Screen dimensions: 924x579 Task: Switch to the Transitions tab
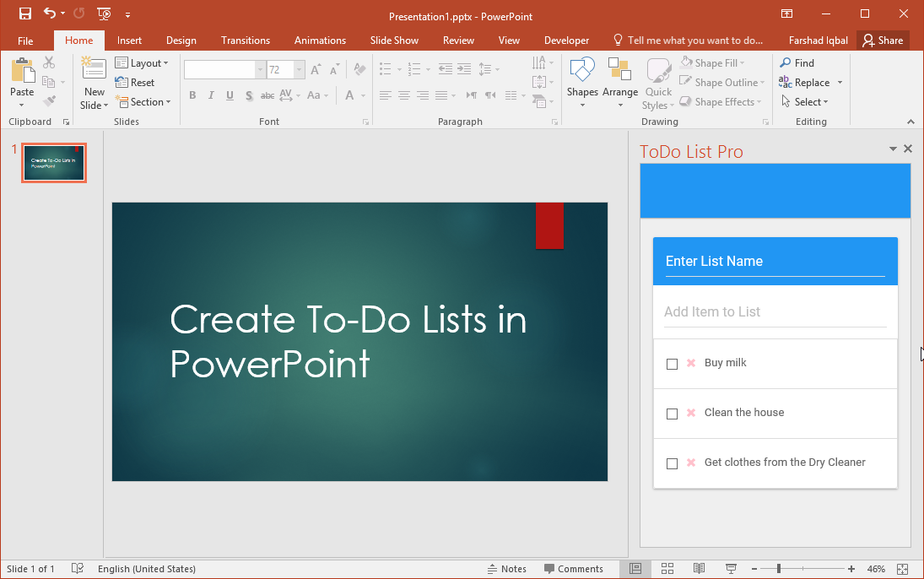pyautogui.click(x=246, y=41)
